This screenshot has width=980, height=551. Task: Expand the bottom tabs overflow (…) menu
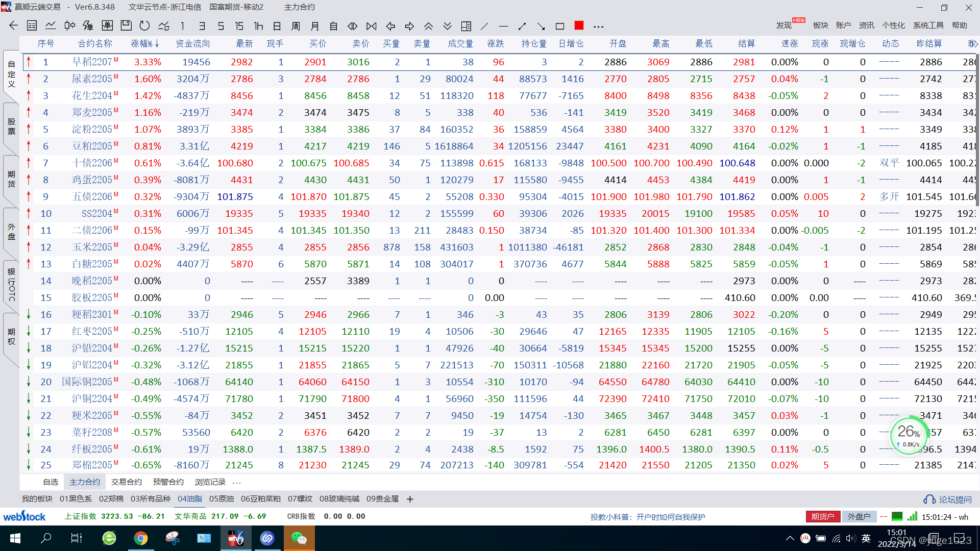[236, 483]
